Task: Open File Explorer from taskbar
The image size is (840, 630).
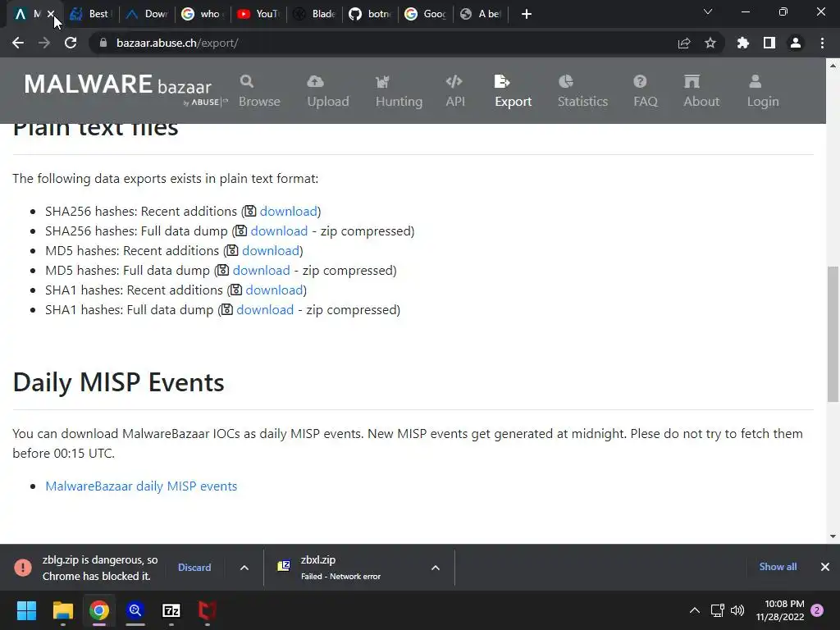Action: (62, 610)
